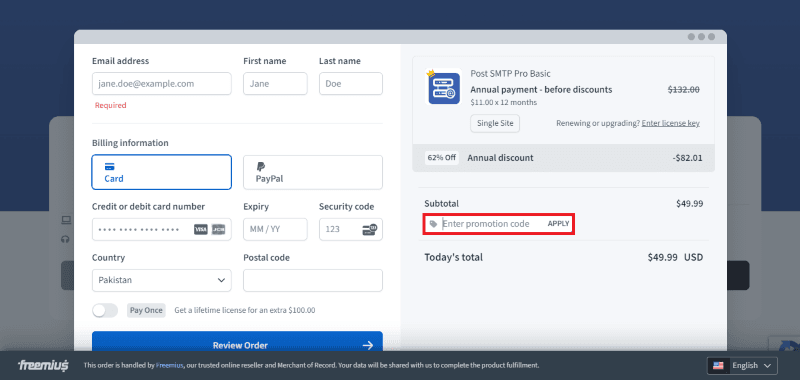The height and width of the screenshot is (380, 800).
Task: Click APPLY for the promotion code
Action: [558, 224]
